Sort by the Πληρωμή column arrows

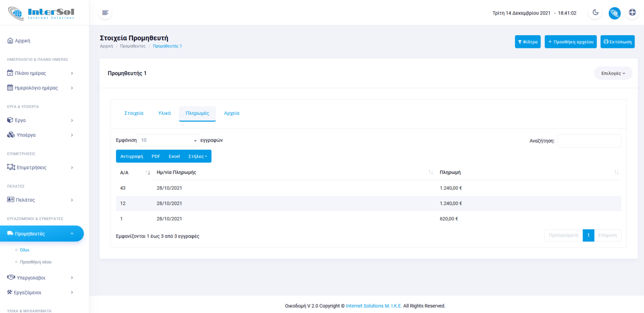click(617, 172)
